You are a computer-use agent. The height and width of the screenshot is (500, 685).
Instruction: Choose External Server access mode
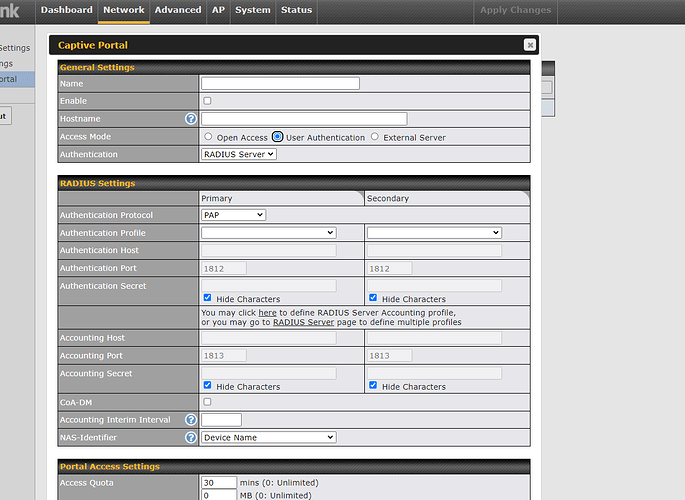click(x=375, y=137)
